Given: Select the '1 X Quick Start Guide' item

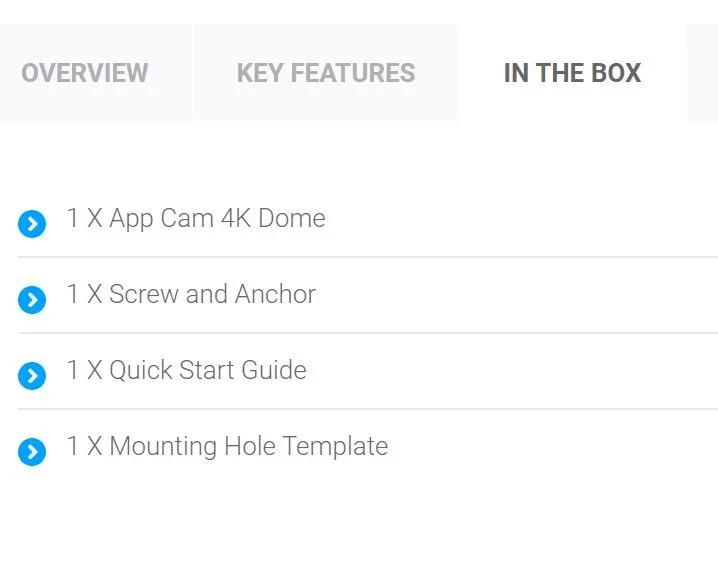Looking at the screenshot, I should 187,370.
